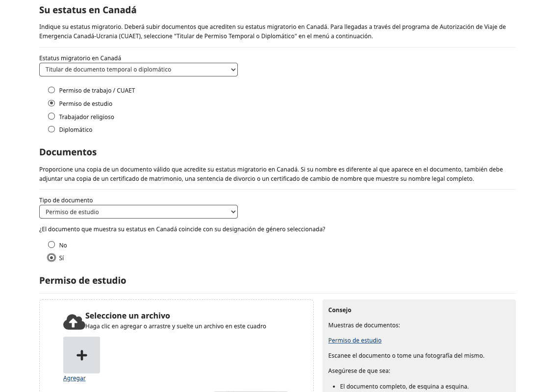The height and width of the screenshot is (392, 557).
Task: Click the file drop description text
Action: (176, 326)
